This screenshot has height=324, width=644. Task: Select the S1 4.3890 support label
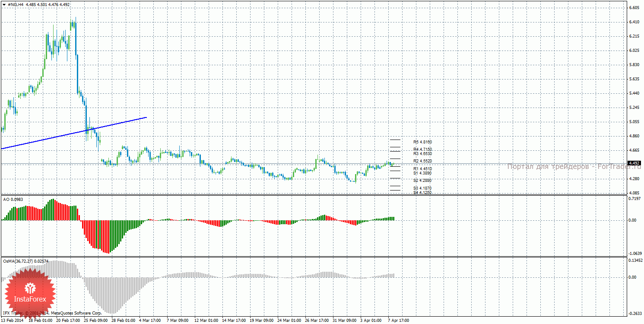click(422, 173)
